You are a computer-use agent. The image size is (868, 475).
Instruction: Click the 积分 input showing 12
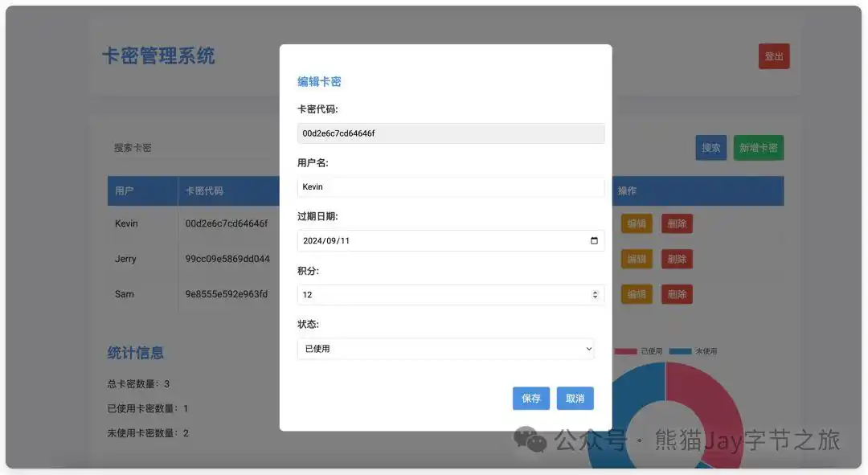(442, 294)
